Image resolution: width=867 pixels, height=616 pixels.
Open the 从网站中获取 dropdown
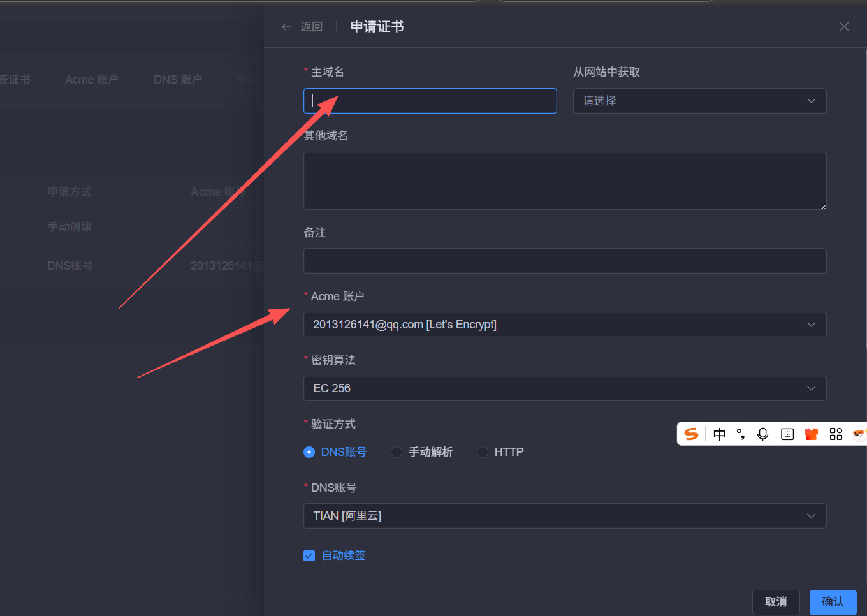point(699,101)
